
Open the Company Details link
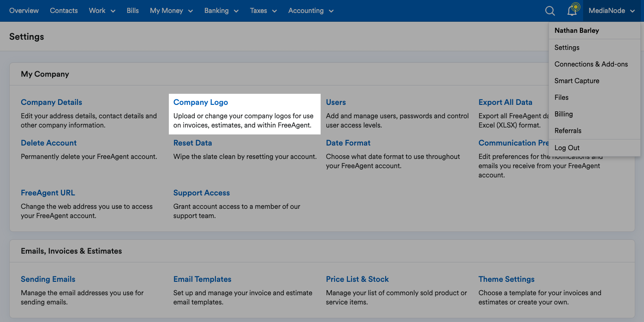51,103
